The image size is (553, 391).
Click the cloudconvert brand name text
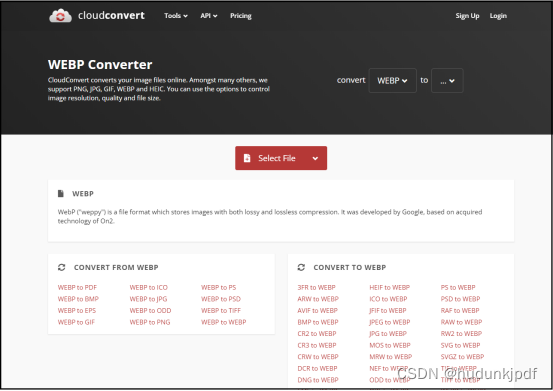tap(111, 16)
